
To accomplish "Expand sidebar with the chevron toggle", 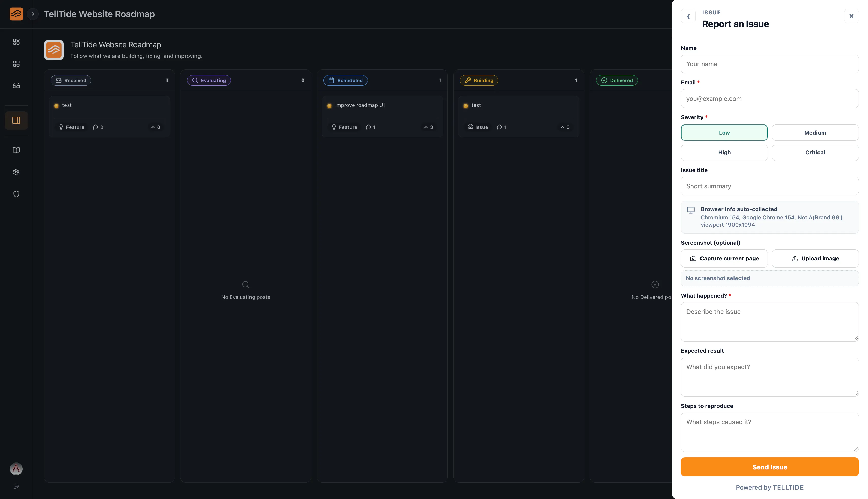I will (32, 14).
